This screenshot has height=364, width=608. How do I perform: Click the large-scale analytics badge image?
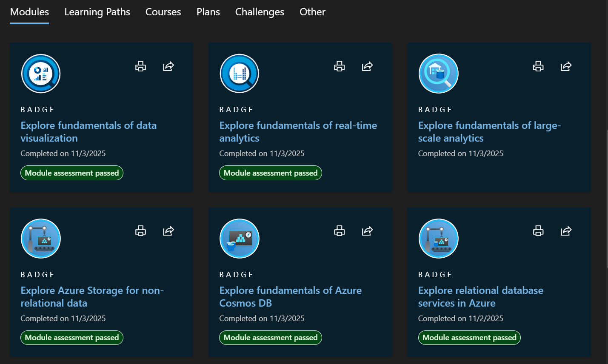pyautogui.click(x=439, y=74)
